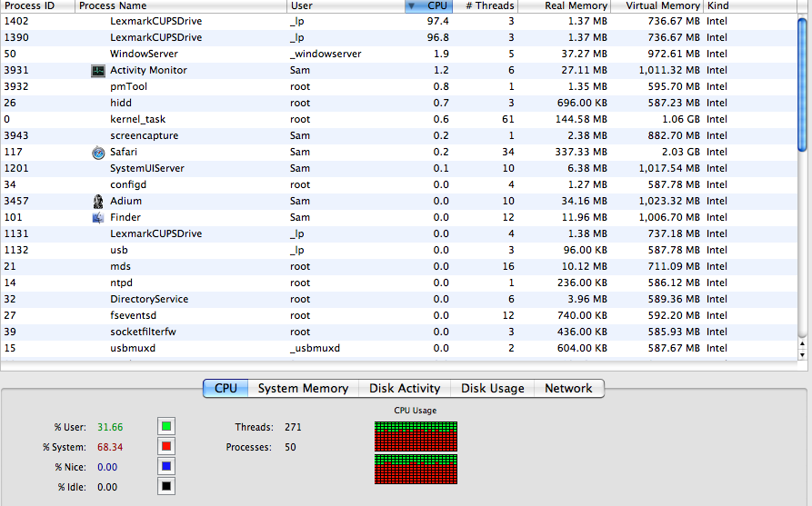The image size is (812, 506).
Task: Click the upper CPU Usage graph
Action: (x=416, y=436)
